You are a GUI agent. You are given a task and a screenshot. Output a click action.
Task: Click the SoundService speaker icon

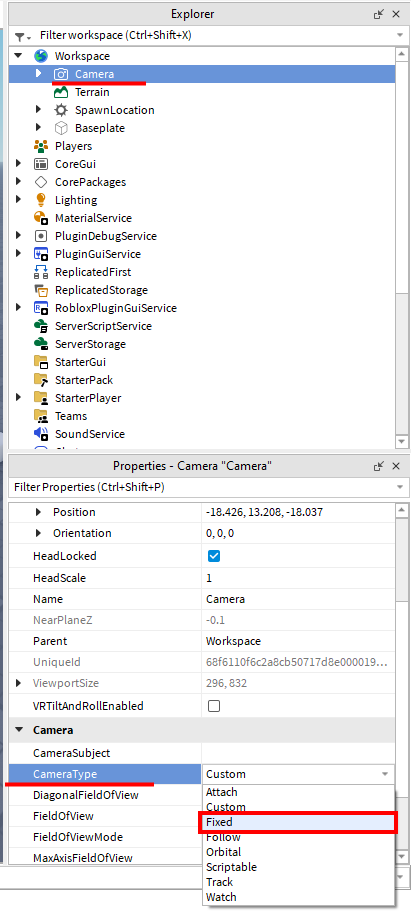point(41,434)
